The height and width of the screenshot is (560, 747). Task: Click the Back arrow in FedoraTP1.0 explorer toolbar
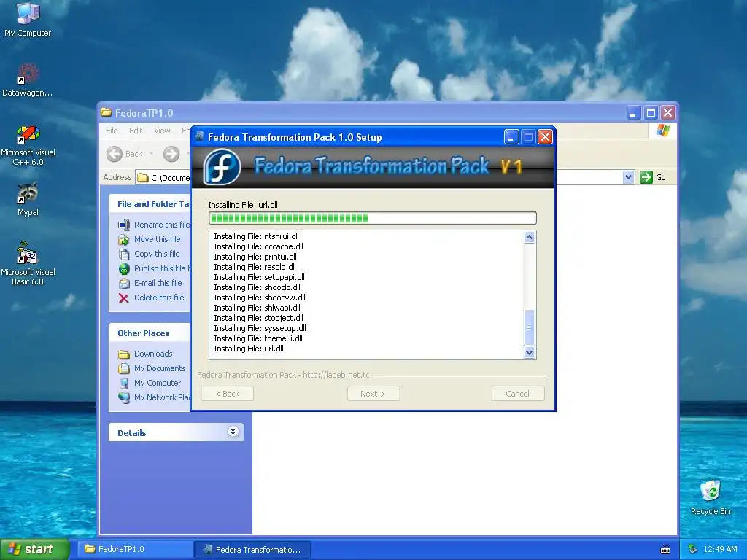(x=115, y=154)
